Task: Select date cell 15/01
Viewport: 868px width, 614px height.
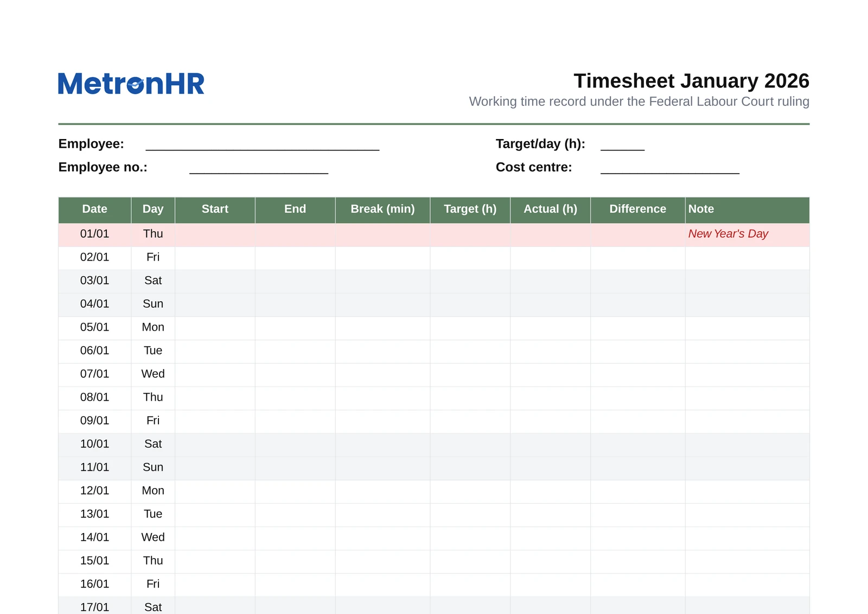Action: pos(95,561)
